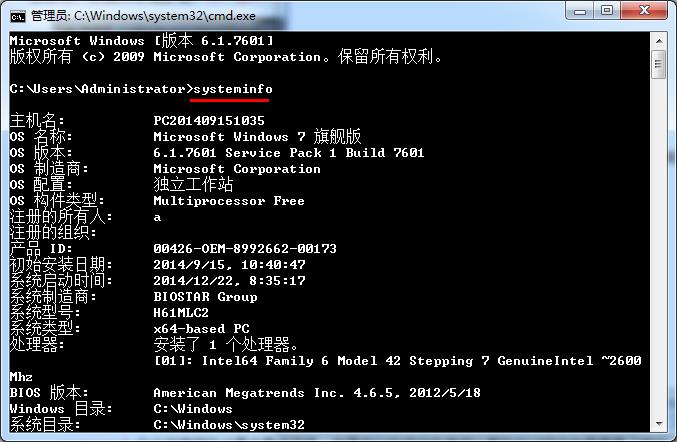The image size is (677, 442).
Task: Click the window title 'C:\Windows\system32\cmd.exe'
Action: tap(165, 16)
